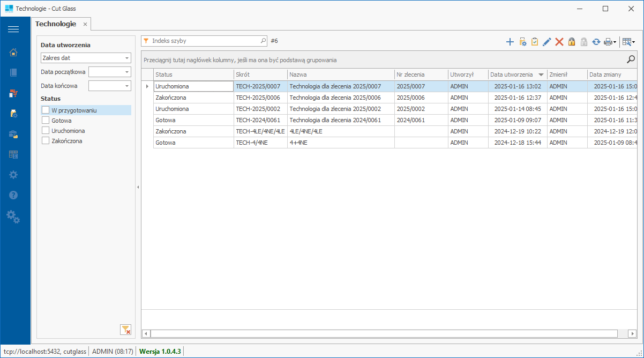Switch to the Technologie tab
The height and width of the screenshot is (358, 644).
tap(56, 24)
